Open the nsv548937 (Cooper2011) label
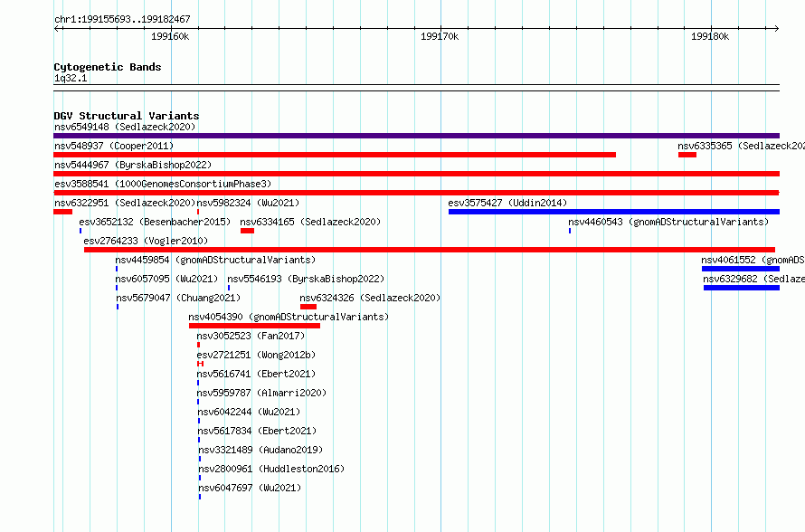805x532 pixels. coord(114,146)
